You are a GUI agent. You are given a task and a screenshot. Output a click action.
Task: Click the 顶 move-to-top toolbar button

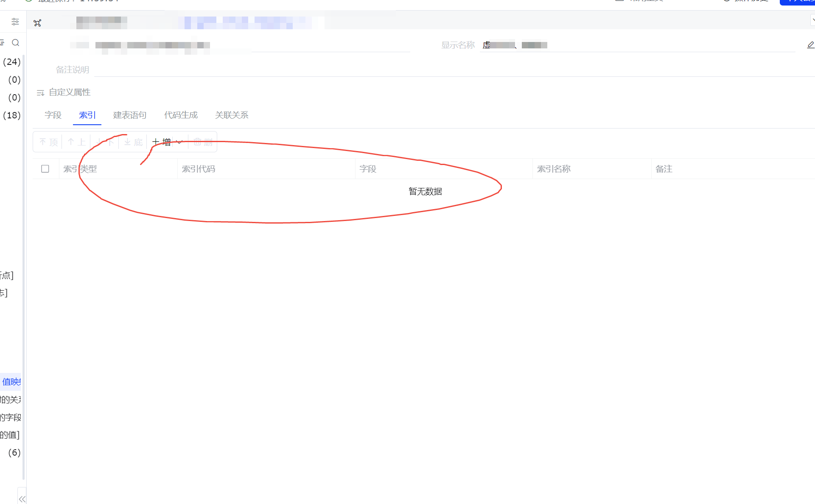coord(48,142)
